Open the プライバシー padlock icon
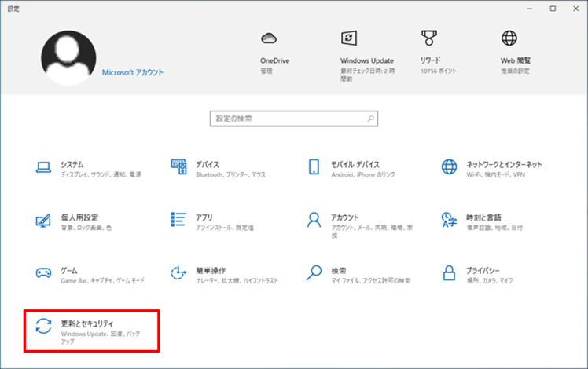The width and height of the screenshot is (588, 369). 449,272
